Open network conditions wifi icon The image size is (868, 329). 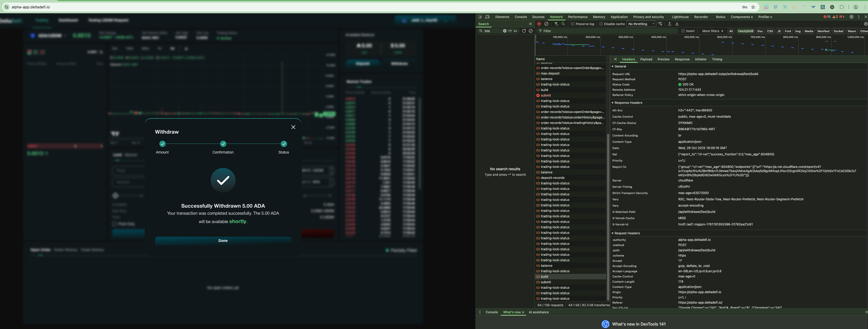coord(660,24)
